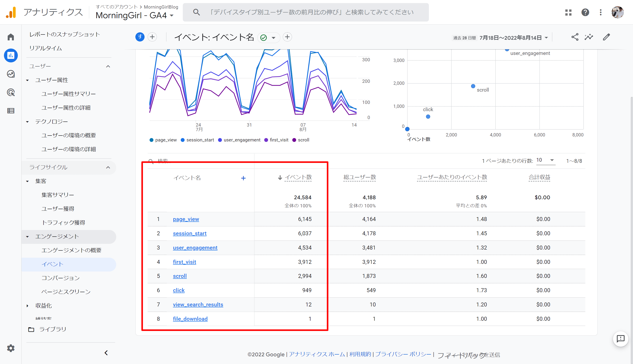Select コンバージョン in sidebar menu

pyautogui.click(x=60, y=278)
